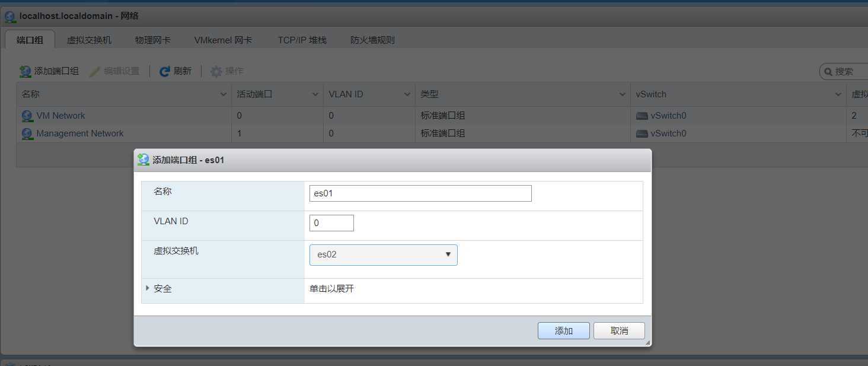Open the 活动端口 column dropdown arrow

[315, 94]
